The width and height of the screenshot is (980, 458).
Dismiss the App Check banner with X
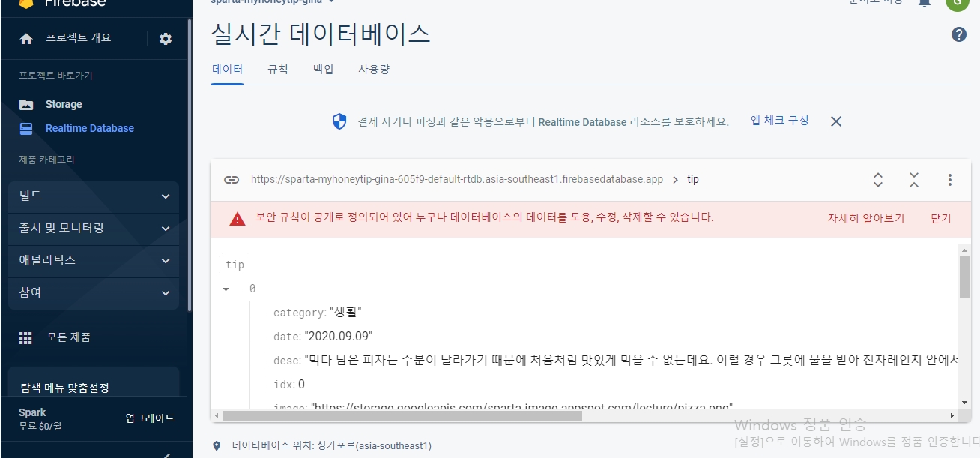tap(836, 121)
